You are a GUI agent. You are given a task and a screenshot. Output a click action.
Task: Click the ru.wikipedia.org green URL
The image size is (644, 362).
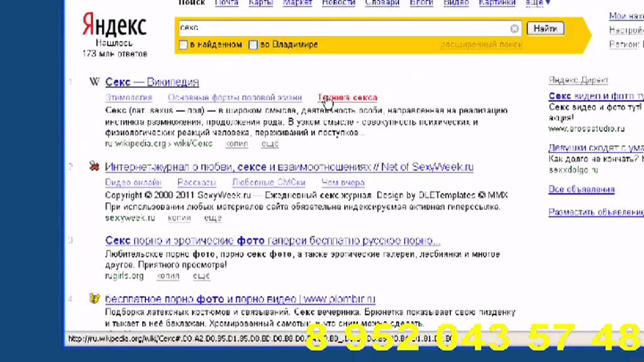159,144
